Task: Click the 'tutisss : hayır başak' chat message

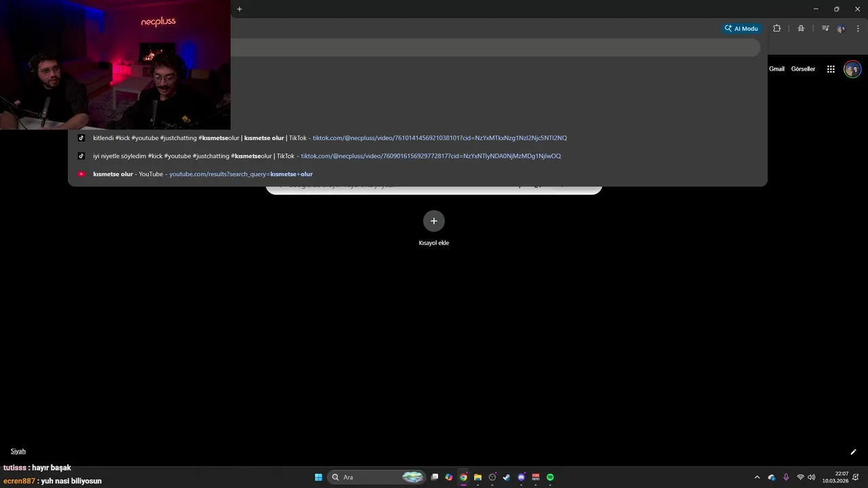Action: (37, 468)
